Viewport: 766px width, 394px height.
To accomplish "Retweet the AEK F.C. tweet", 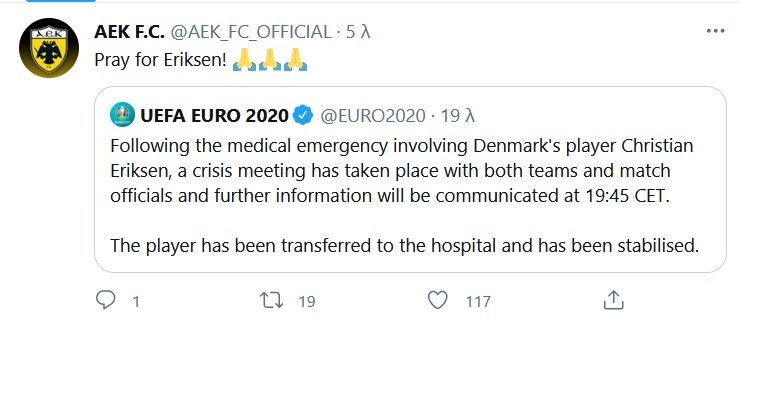I will tap(271, 300).
